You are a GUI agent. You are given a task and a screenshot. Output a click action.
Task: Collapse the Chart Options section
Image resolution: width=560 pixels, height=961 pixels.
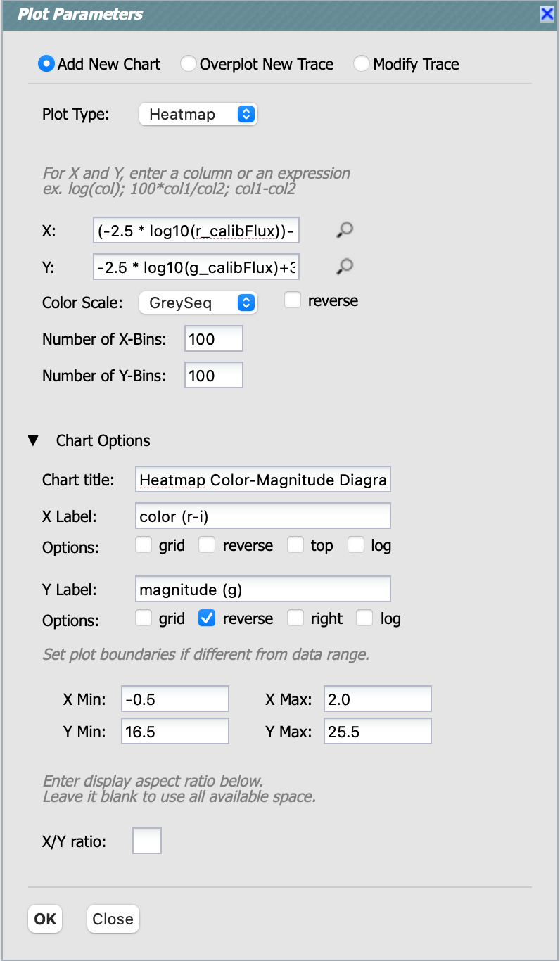(33, 441)
